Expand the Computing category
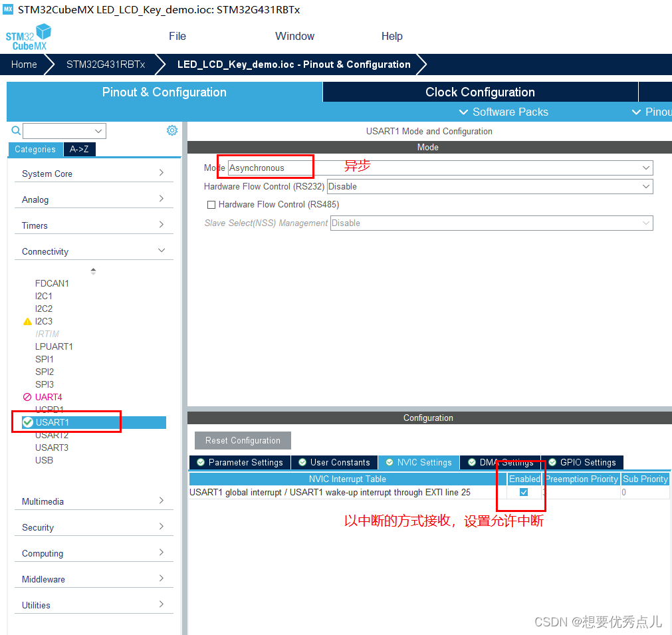 (x=94, y=553)
